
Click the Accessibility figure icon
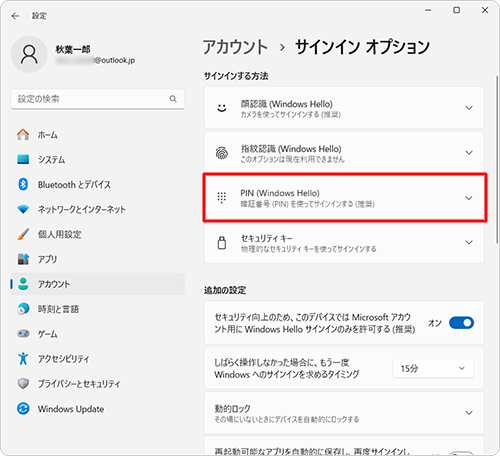click(23, 359)
